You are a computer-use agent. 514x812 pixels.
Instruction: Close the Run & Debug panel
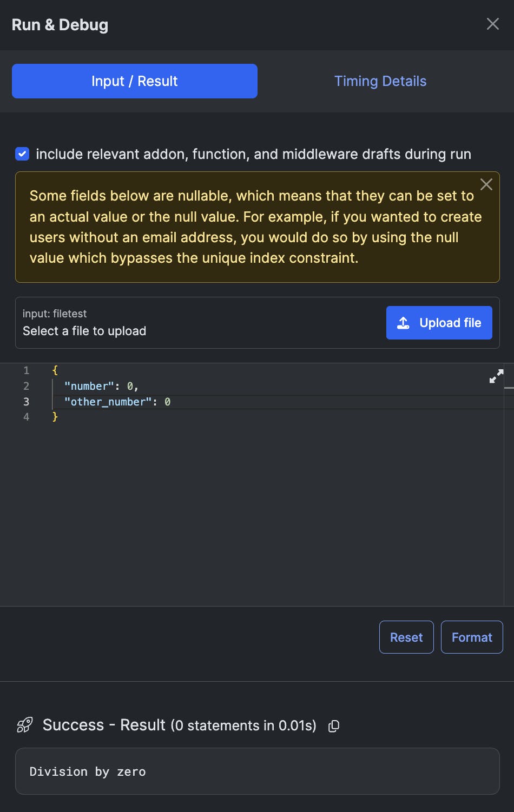[492, 24]
